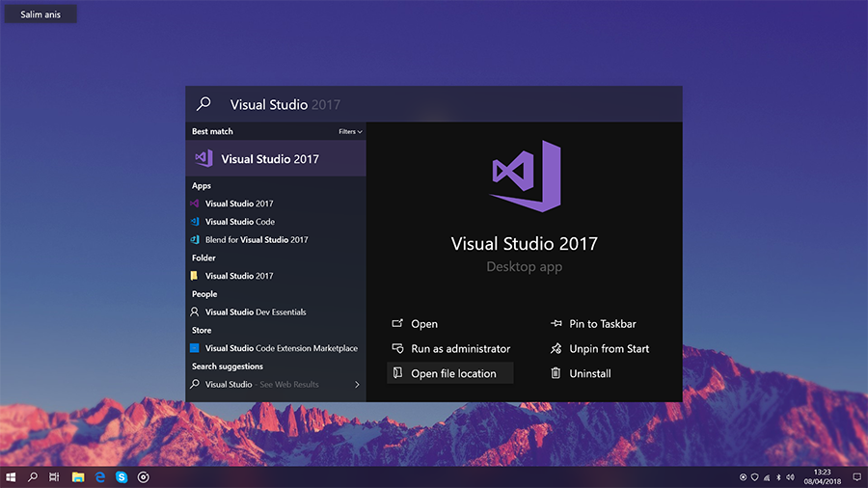Click the Unpin from Start icon
The height and width of the screenshot is (488, 868).
pos(556,348)
